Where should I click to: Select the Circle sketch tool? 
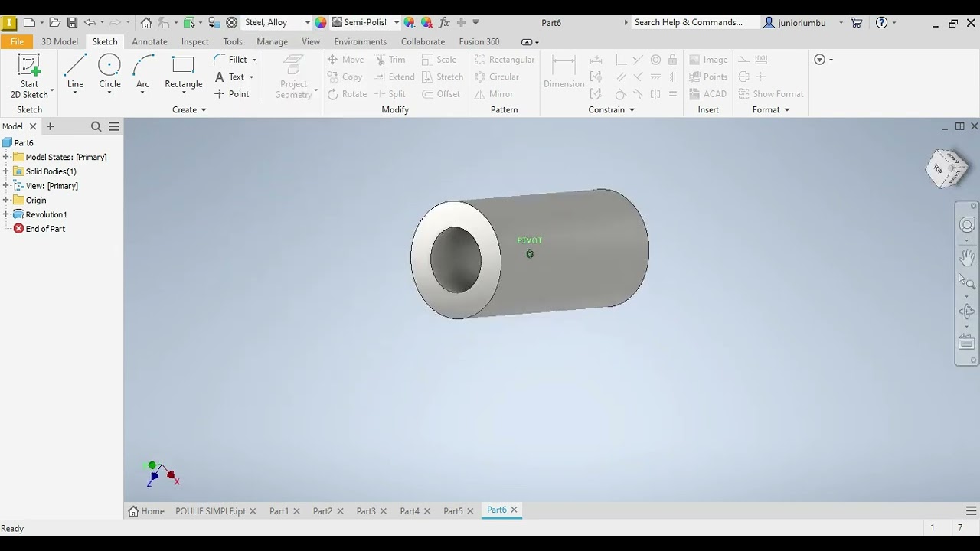tap(109, 73)
